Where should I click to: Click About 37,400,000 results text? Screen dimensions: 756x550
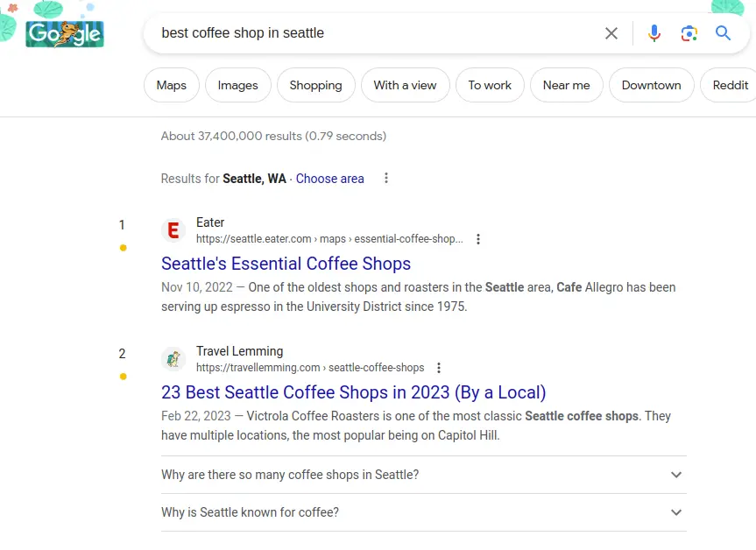pos(273,137)
